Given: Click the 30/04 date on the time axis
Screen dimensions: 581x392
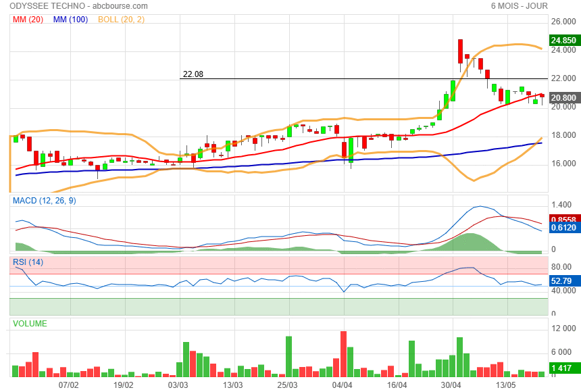Looking at the screenshot, I should [x=451, y=385].
